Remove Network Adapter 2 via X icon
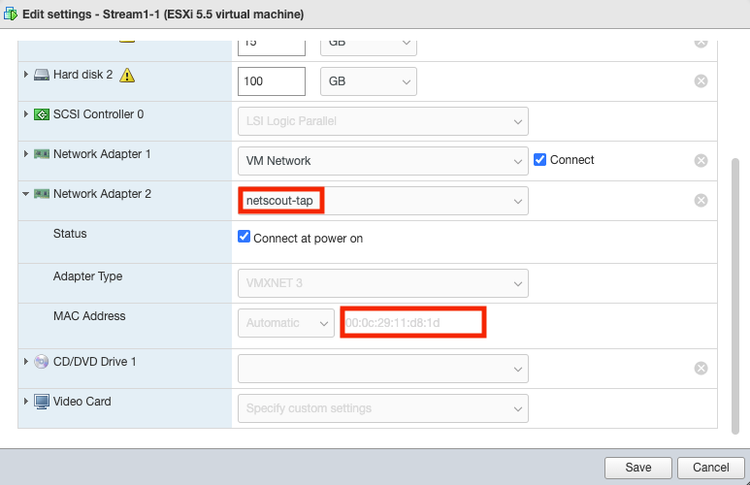Screen dimensions: 750x485 coord(701,200)
